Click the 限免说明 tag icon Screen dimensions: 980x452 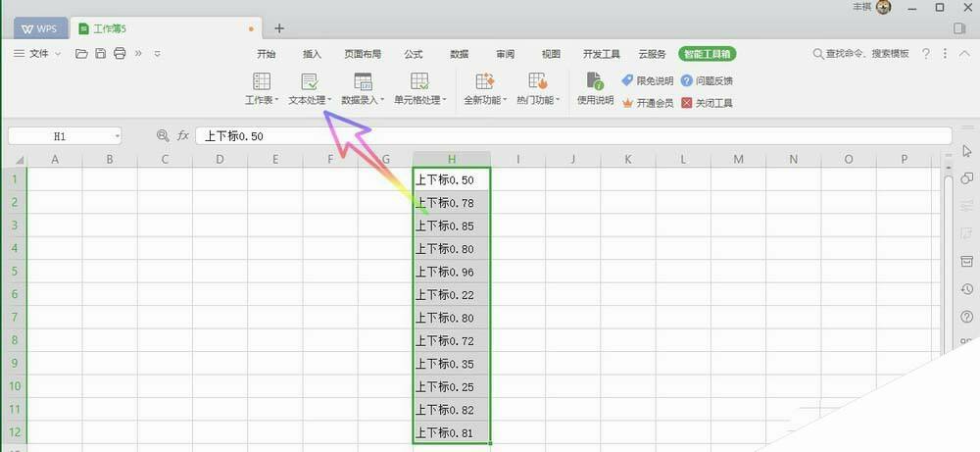tap(627, 80)
